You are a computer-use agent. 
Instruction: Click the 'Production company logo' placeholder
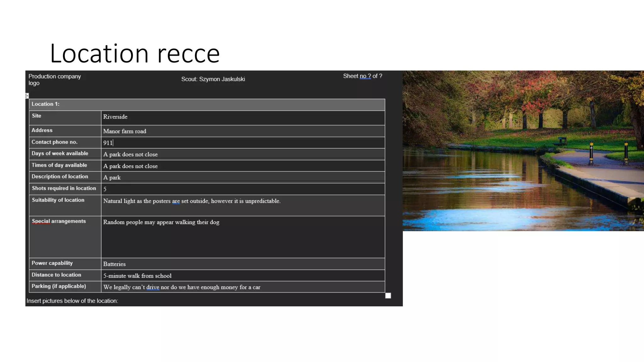(x=54, y=80)
